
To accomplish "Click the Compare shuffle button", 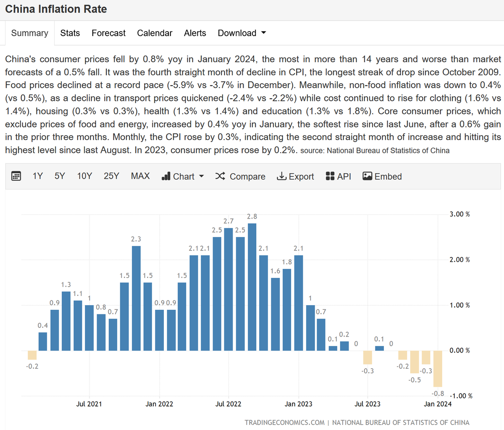I will click(x=240, y=177).
